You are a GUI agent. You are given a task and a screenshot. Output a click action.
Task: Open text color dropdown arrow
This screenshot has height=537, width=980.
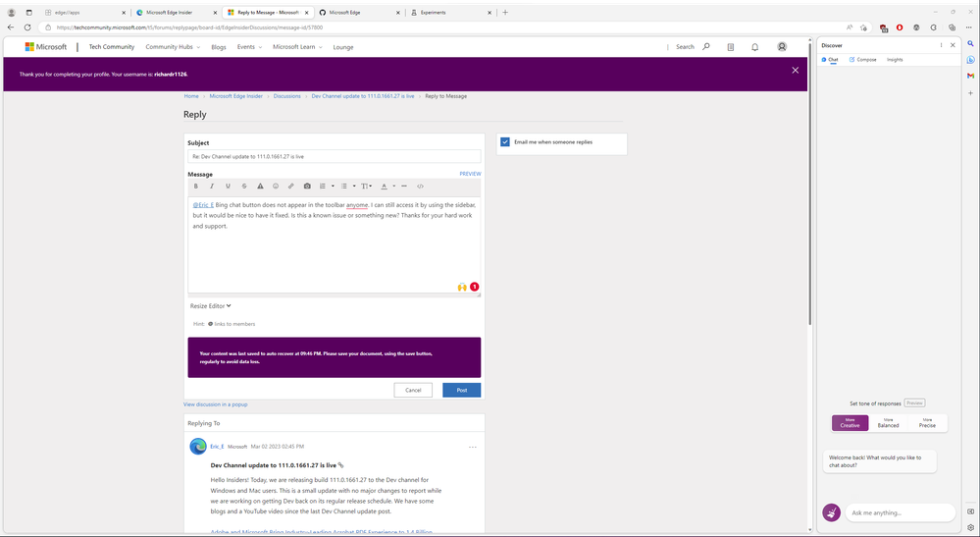[393, 187]
